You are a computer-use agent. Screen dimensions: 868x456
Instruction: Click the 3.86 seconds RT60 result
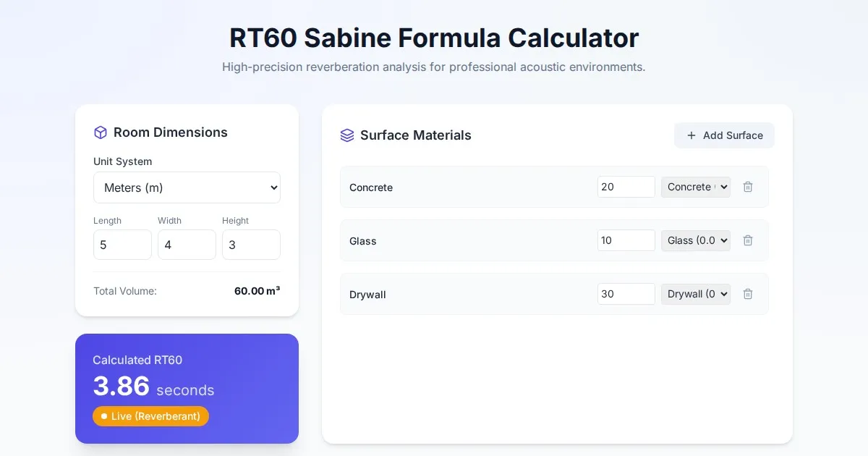[x=153, y=387]
